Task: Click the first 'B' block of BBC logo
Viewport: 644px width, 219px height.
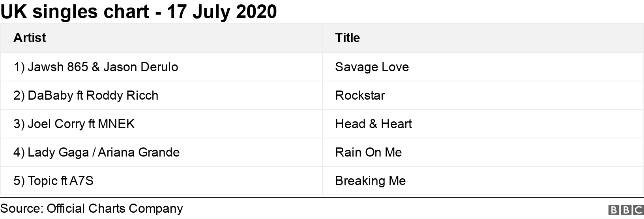Action: point(614,210)
